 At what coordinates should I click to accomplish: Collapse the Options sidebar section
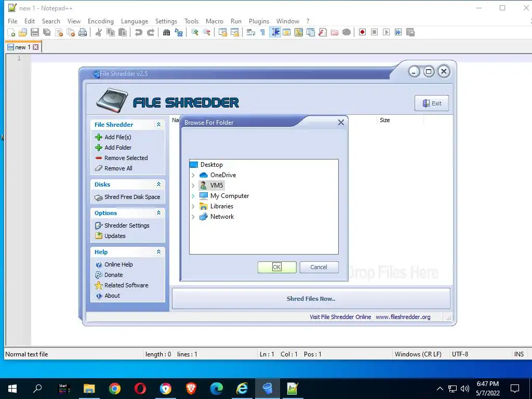(158, 212)
